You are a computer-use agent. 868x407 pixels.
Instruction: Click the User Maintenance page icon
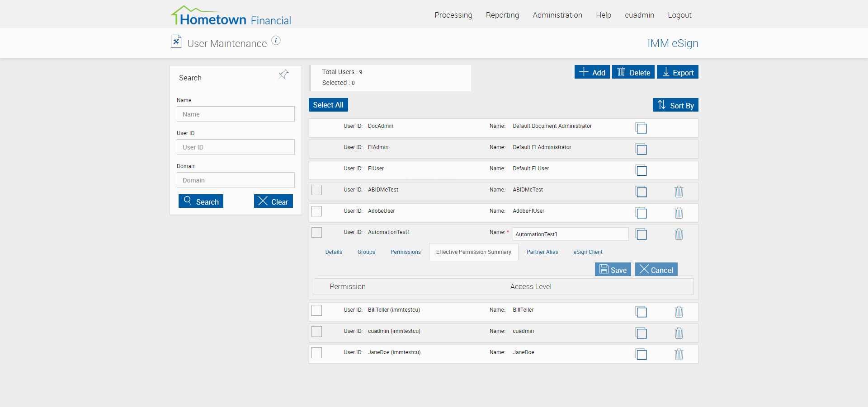tap(176, 42)
